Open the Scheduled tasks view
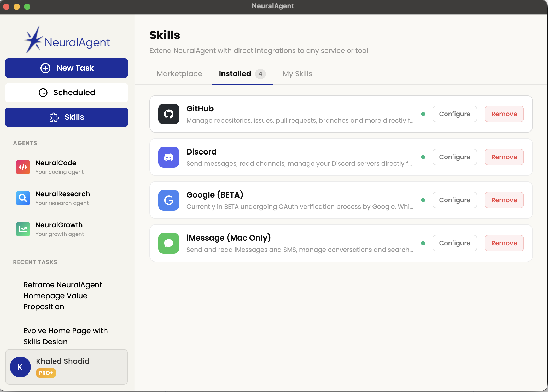Image resolution: width=548 pixels, height=392 pixels. [67, 93]
